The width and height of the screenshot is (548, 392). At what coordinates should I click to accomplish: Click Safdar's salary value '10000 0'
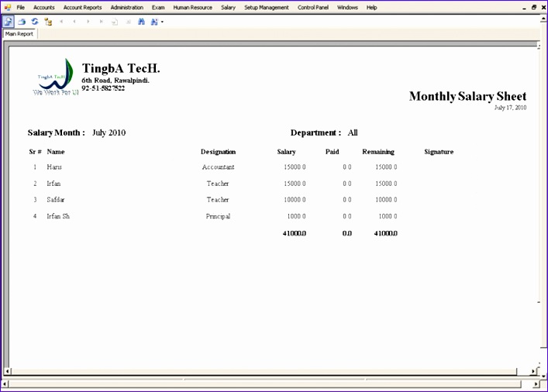[295, 200]
